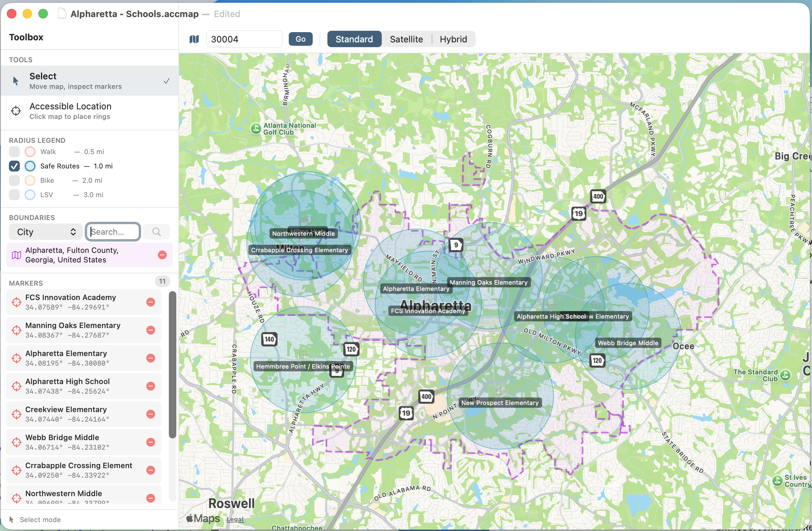The image size is (812, 531).
Task: Click the map icon beside the search field
Action: pyautogui.click(x=194, y=39)
